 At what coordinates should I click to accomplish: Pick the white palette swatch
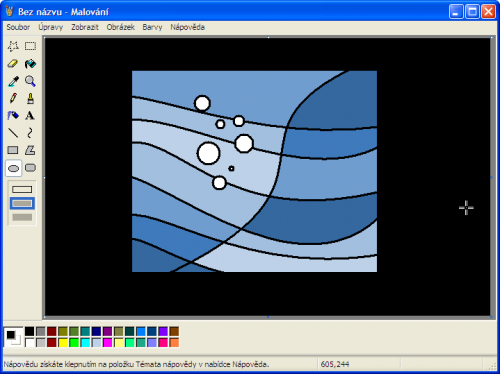click(x=30, y=342)
